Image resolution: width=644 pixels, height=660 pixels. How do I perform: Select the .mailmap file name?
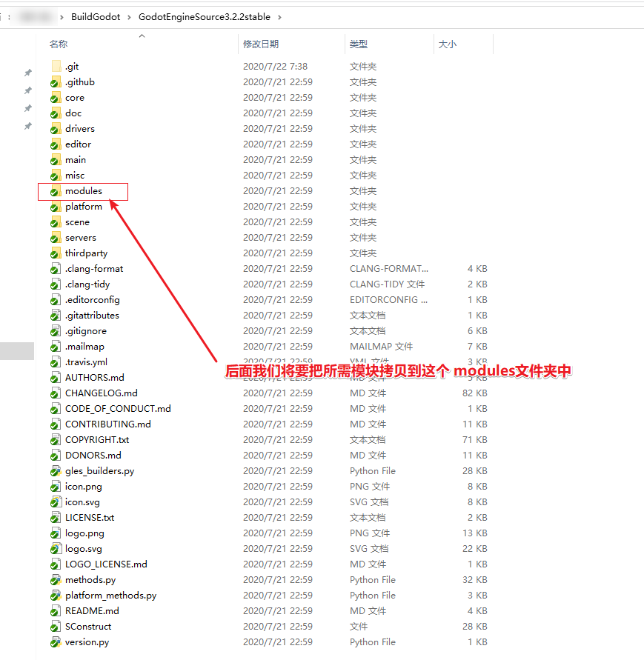point(84,347)
